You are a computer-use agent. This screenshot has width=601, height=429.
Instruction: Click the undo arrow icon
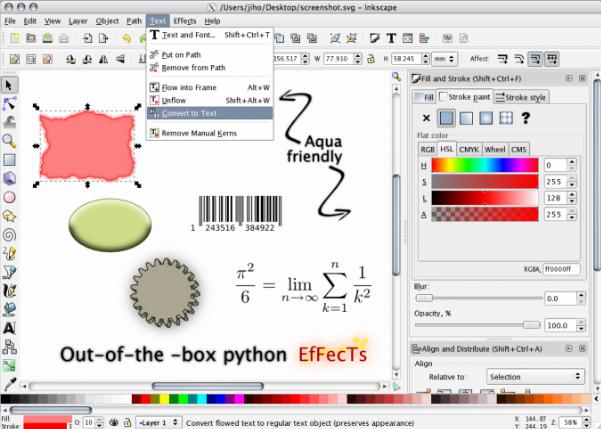tap(126, 38)
